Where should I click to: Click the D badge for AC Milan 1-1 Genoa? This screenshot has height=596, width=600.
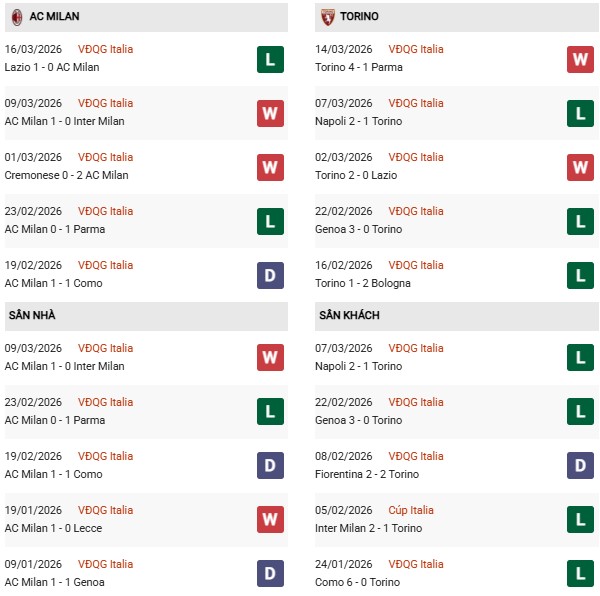click(270, 574)
